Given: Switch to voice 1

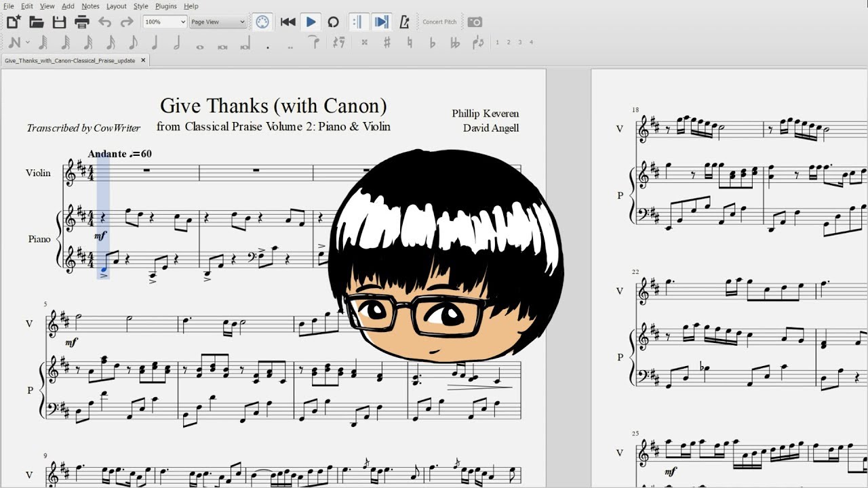Looking at the screenshot, I should tap(497, 43).
